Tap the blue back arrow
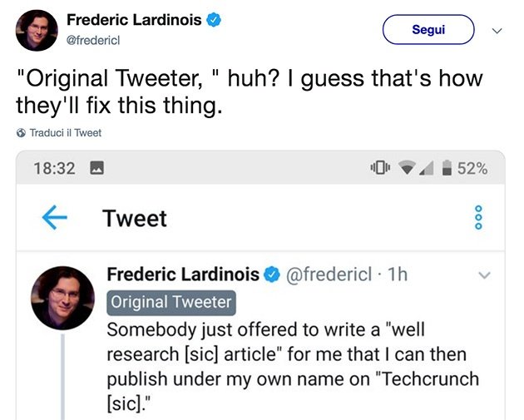Screen dimensions: 524x420 click(x=55, y=218)
